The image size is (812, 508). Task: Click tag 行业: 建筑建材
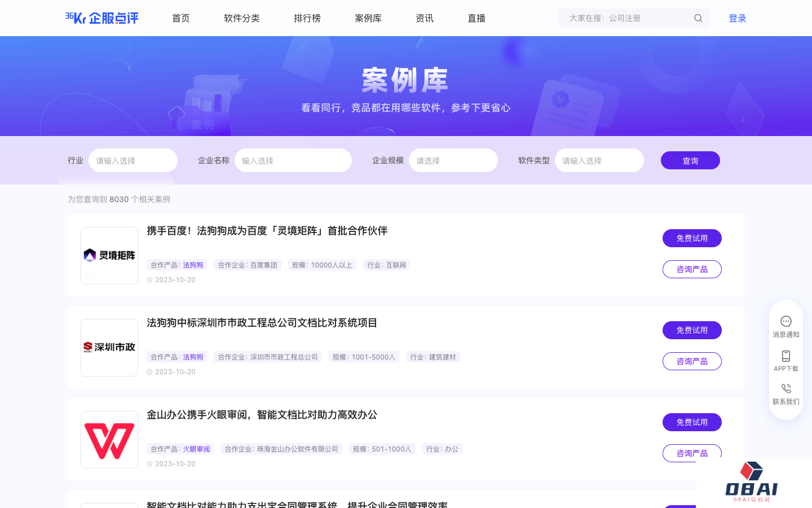coord(433,357)
